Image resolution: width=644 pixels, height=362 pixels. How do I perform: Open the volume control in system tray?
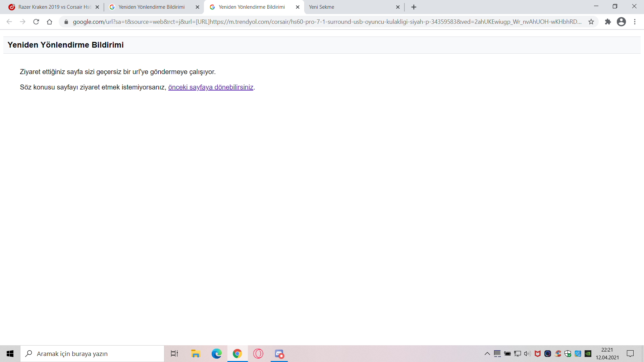(x=527, y=354)
